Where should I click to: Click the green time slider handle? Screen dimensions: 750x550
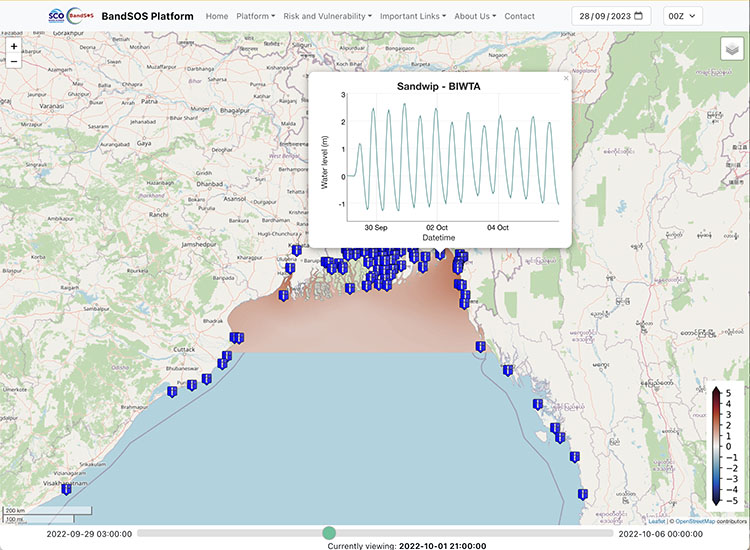329,533
